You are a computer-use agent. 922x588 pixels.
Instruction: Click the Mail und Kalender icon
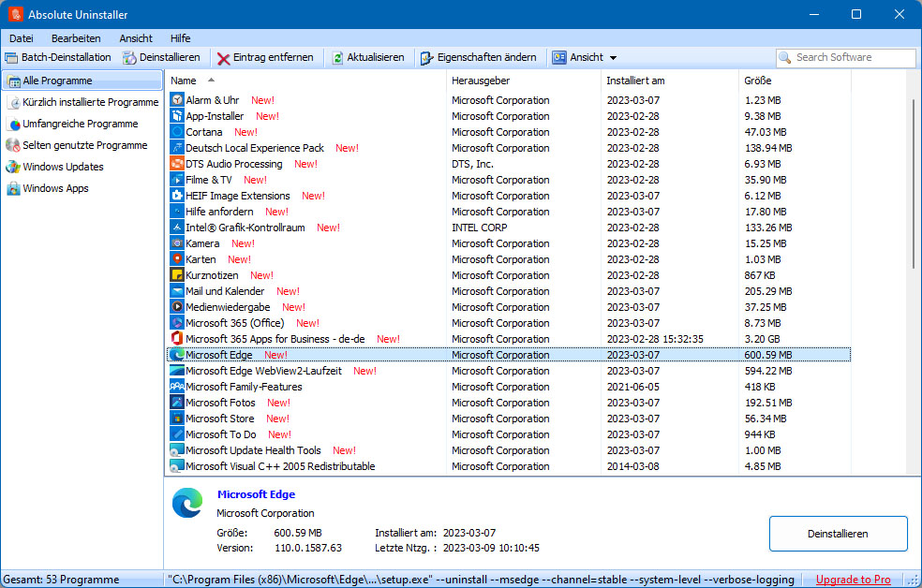(x=177, y=290)
